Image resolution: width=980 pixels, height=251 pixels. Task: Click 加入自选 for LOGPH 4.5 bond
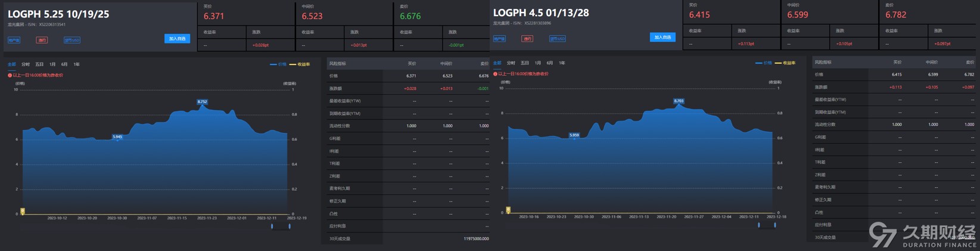(662, 38)
